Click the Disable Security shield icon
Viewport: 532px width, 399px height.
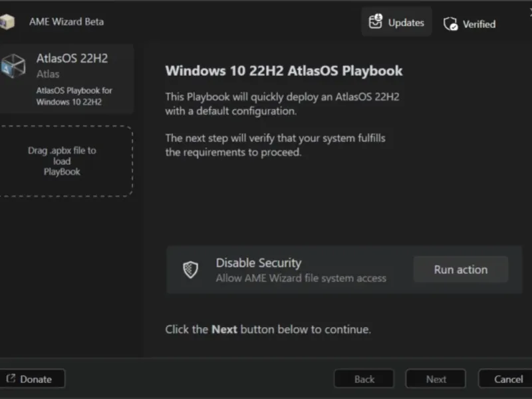(191, 269)
